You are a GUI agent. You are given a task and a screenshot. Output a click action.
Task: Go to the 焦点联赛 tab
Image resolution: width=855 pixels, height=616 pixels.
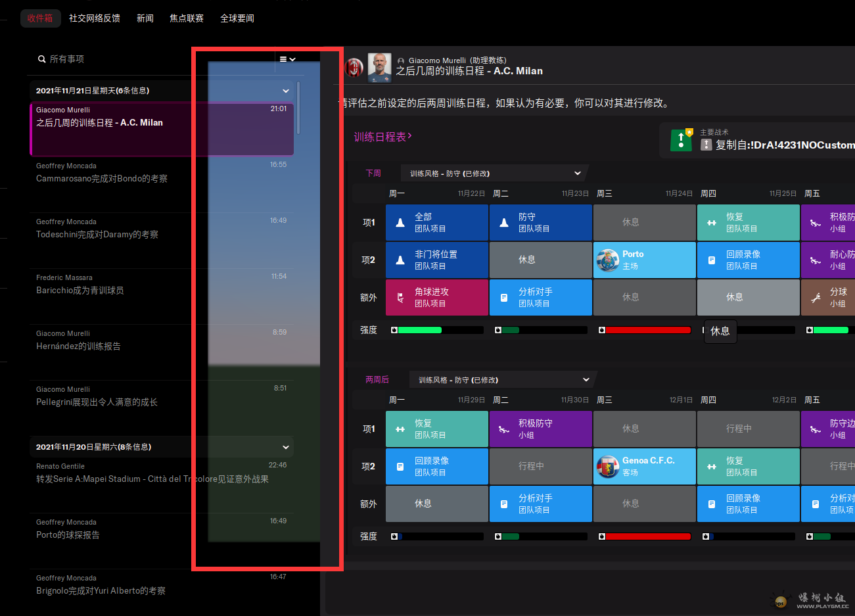pos(187,18)
